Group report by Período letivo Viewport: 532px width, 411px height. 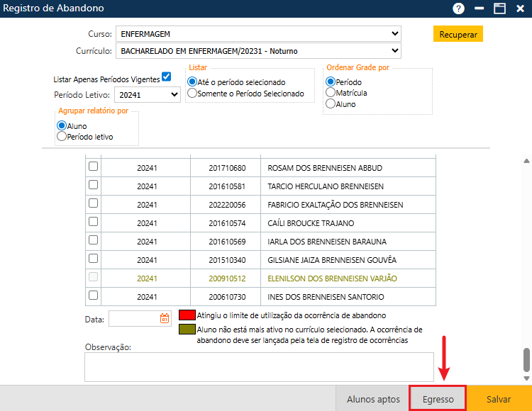pyautogui.click(x=62, y=136)
